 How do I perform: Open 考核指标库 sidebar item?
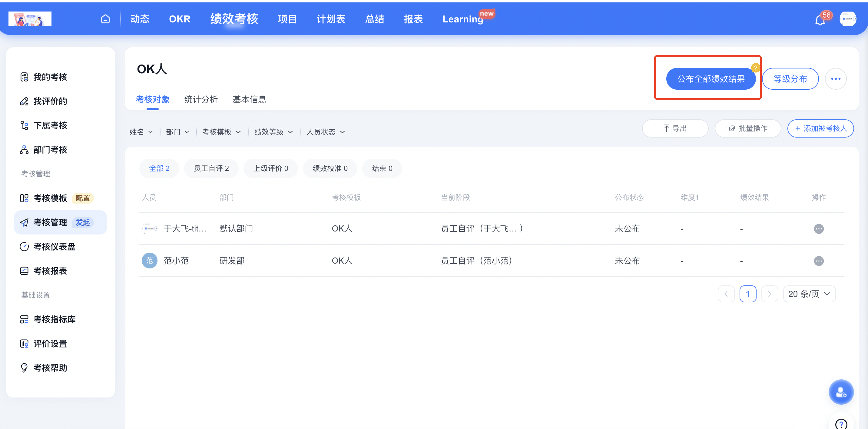[61, 319]
